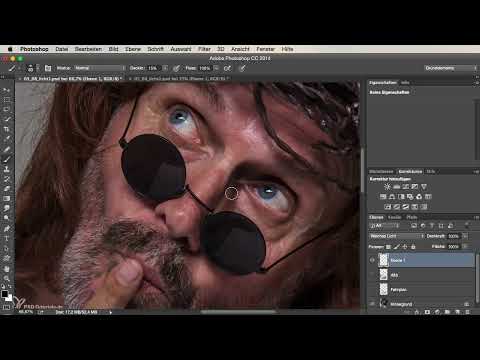This screenshot has width=480, height=360.
Task: Select the Quick Selection tool
Action: pos(7,119)
